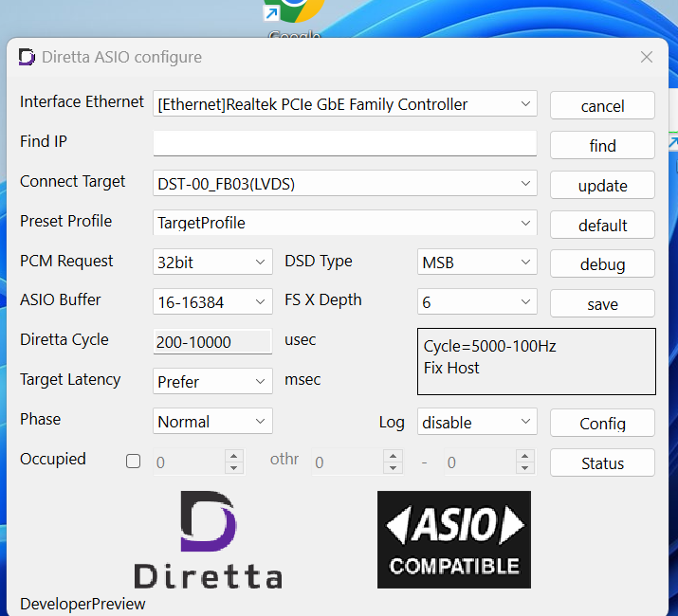
Task: Click the Status button
Action: (x=602, y=463)
